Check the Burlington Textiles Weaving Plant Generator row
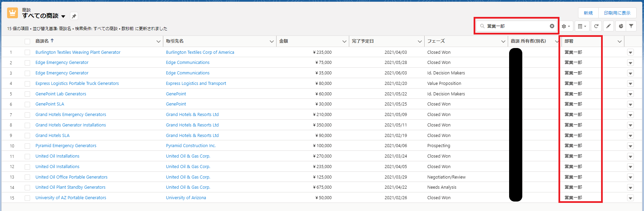644x211 pixels. [x=27, y=52]
